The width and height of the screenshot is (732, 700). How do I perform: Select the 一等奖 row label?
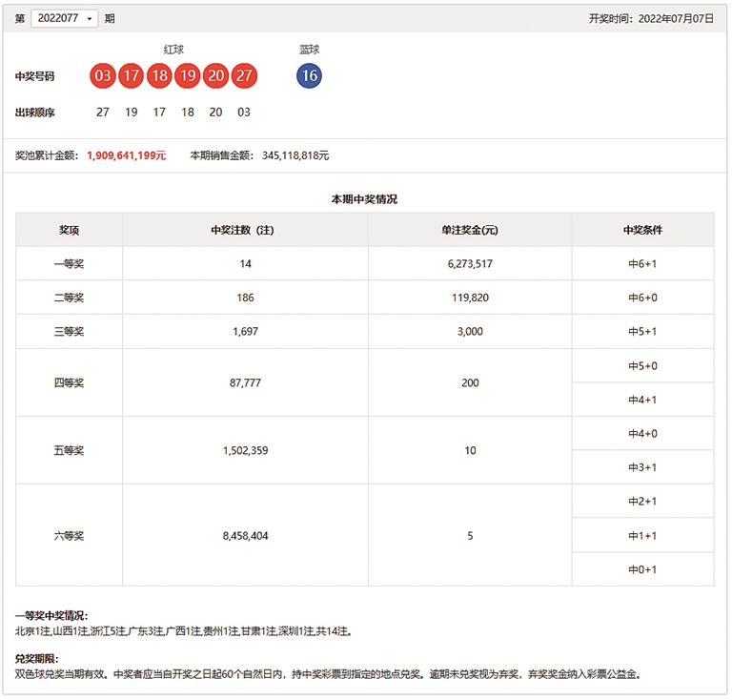pos(69,264)
